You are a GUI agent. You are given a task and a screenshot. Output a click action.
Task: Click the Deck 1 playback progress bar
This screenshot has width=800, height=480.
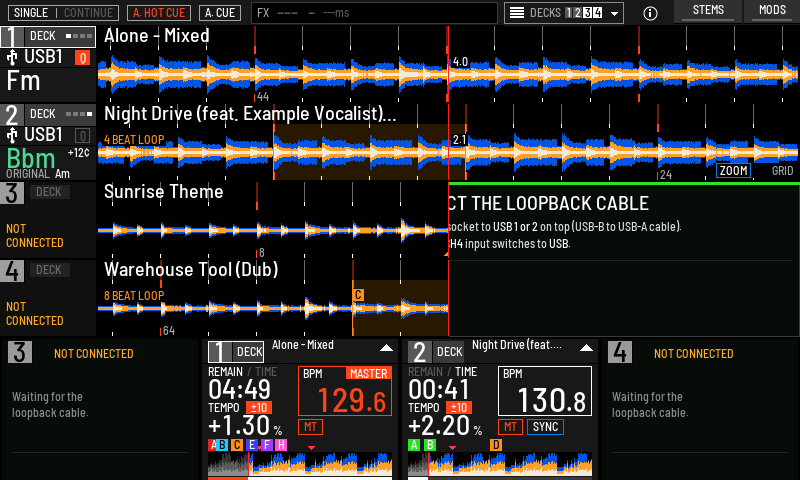click(x=300, y=478)
